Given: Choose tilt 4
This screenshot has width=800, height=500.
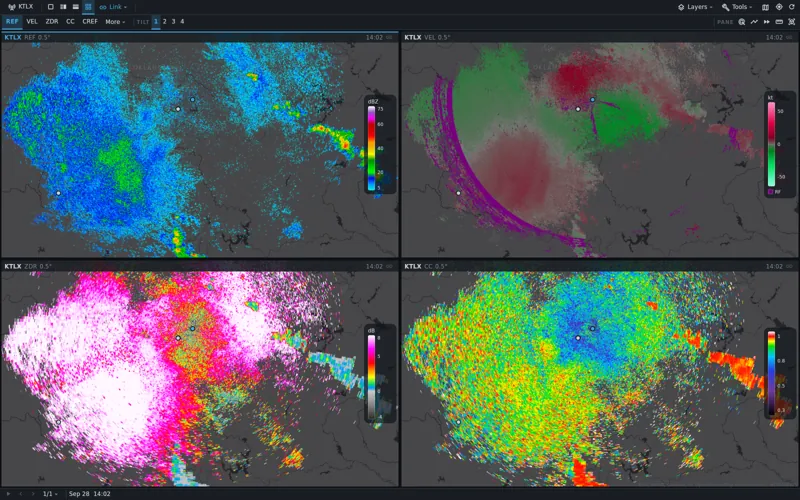Looking at the screenshot, I should [182, 22].
